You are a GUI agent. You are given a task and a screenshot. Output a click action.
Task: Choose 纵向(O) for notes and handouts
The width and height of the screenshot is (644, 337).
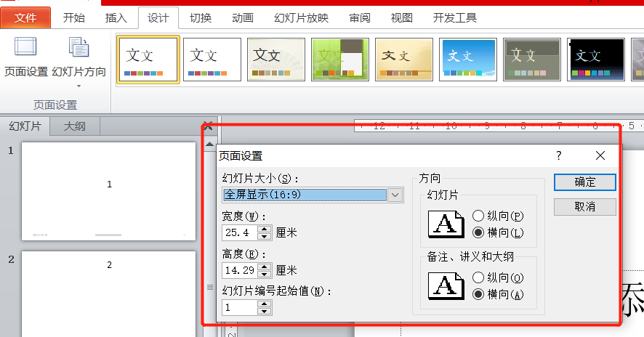[x=478, y=277]
